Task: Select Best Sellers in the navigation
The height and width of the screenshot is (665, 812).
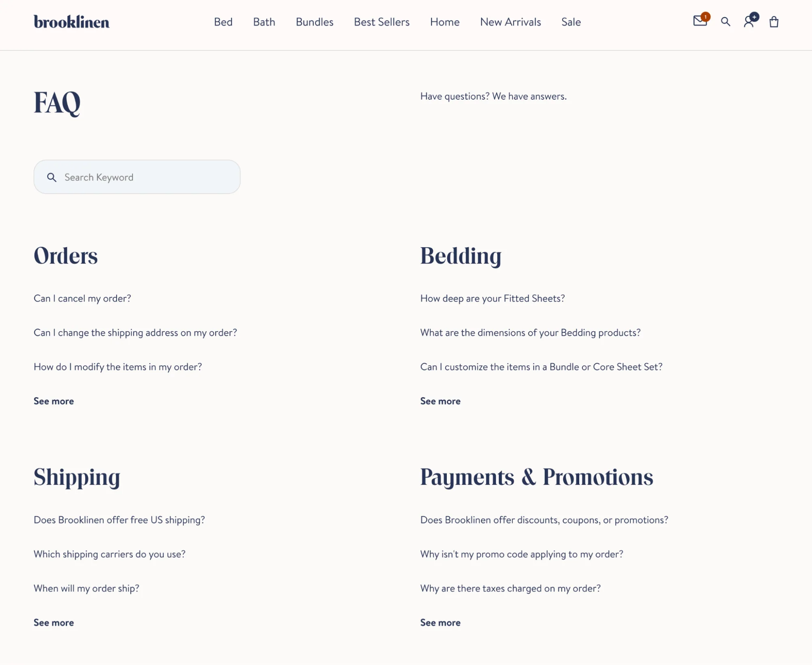Action: 381,22
